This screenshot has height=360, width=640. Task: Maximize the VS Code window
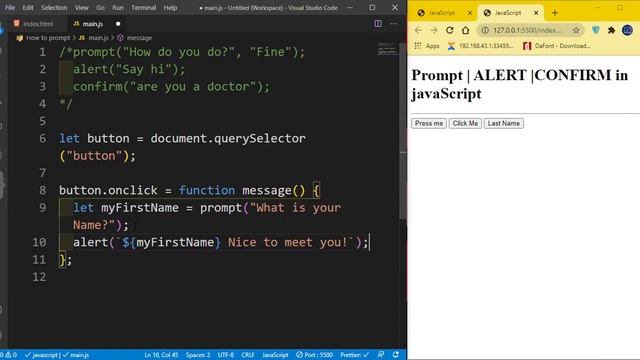pyautogui.click(x=372, y=7)
